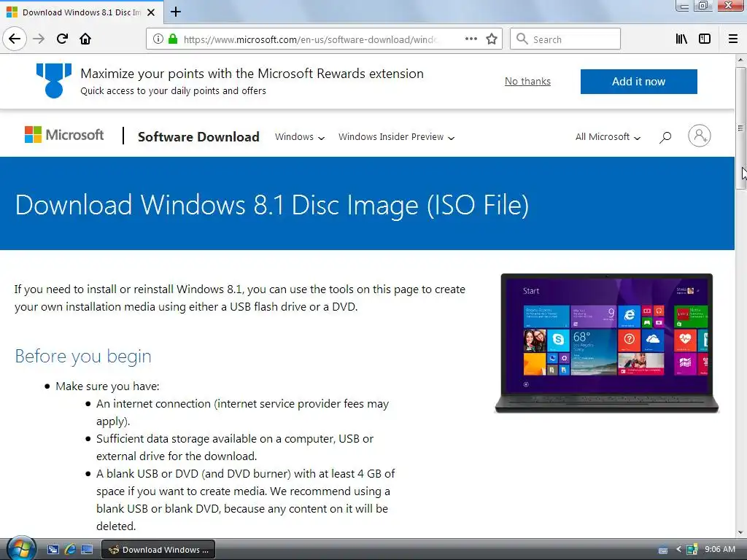Expand the All Microsoft dropdown
Viewport: 747px width, 560px height.
[x=608, y=137]
